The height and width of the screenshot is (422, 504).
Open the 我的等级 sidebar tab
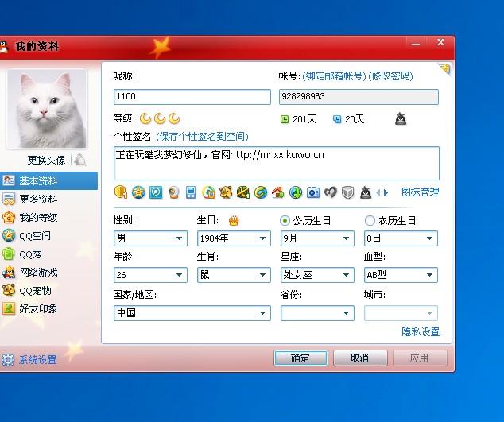(48, 217)
